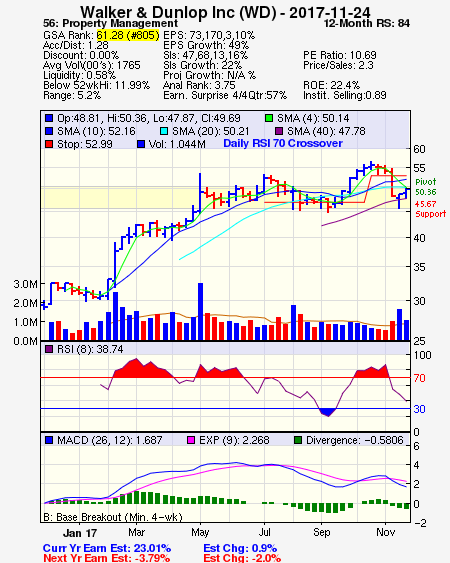
Task: Click the red '45.67 Support' label
Action: [x=430, y=209]
